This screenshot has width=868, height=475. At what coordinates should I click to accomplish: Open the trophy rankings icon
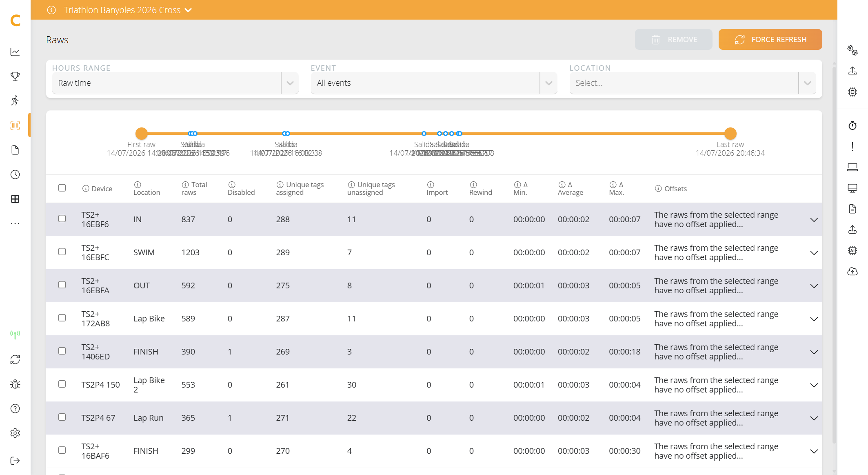click(x=15, y=76)
